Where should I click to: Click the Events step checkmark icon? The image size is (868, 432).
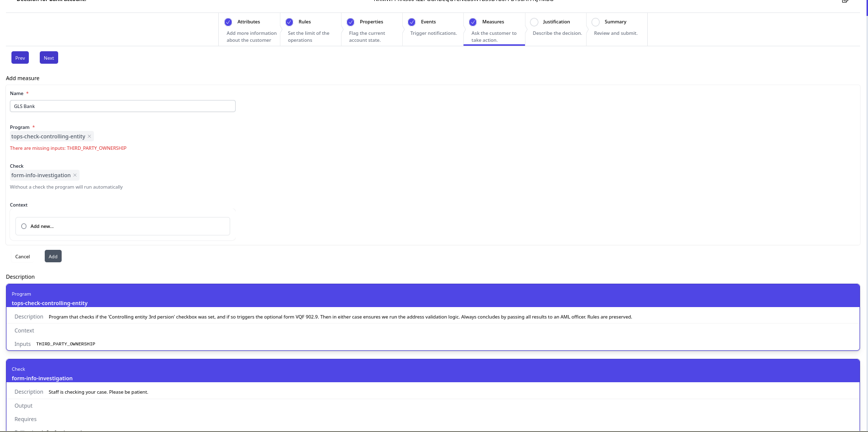tap(412, 22)
